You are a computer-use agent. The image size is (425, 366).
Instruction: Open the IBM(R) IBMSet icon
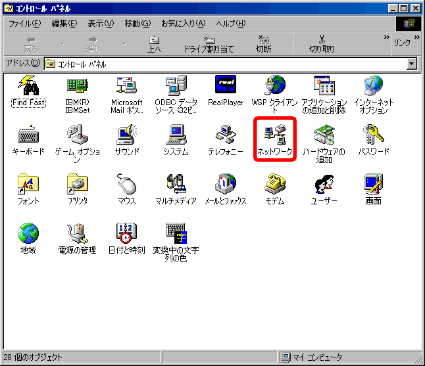pos(77,95)
